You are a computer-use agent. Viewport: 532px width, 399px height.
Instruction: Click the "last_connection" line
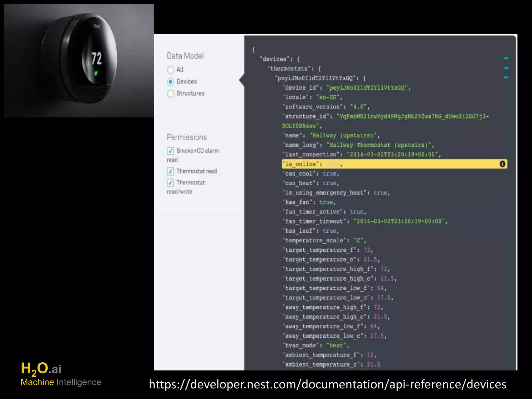tap(362, 155)
